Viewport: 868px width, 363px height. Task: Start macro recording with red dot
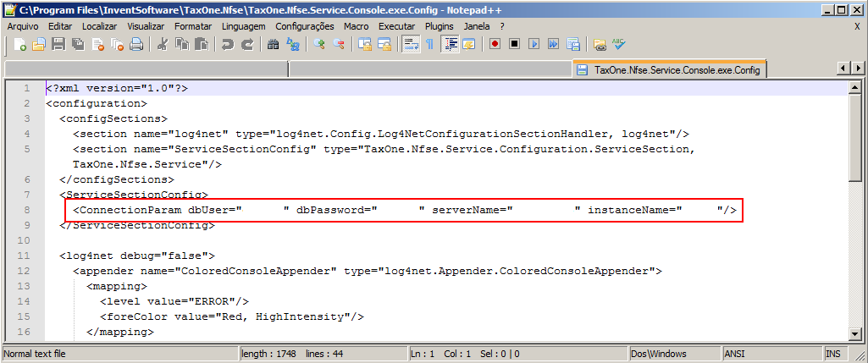(495, 45)
